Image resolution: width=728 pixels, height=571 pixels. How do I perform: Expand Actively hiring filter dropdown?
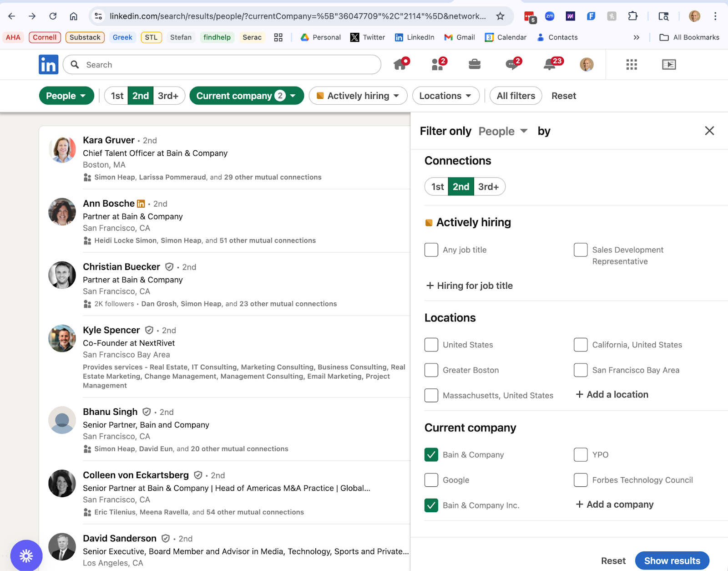point(358,96)
